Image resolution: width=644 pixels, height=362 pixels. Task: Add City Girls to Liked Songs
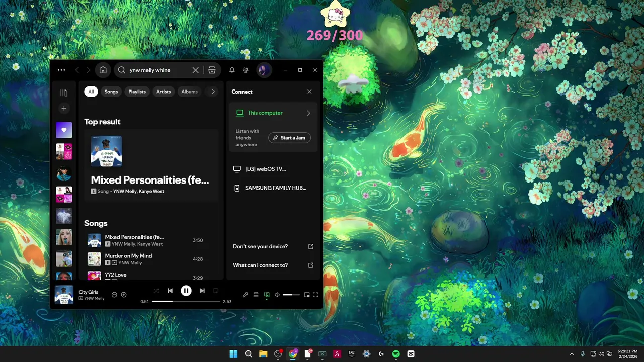point(124,295)
